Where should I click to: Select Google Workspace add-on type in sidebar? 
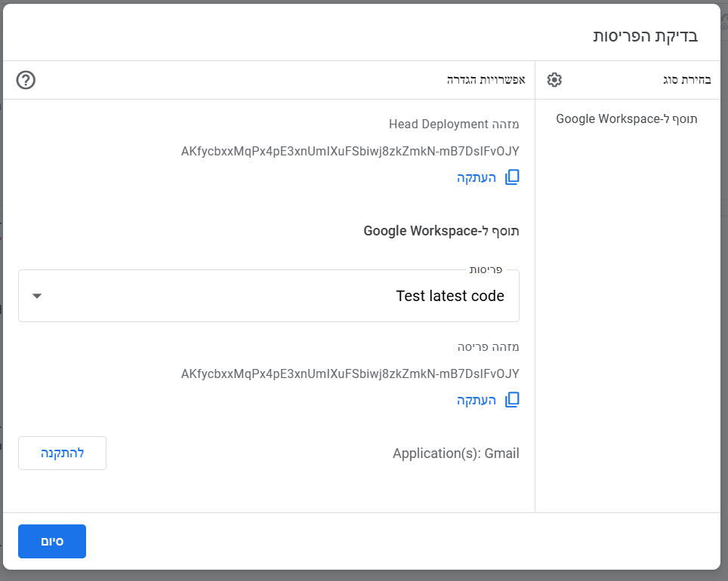pos(627,118)
